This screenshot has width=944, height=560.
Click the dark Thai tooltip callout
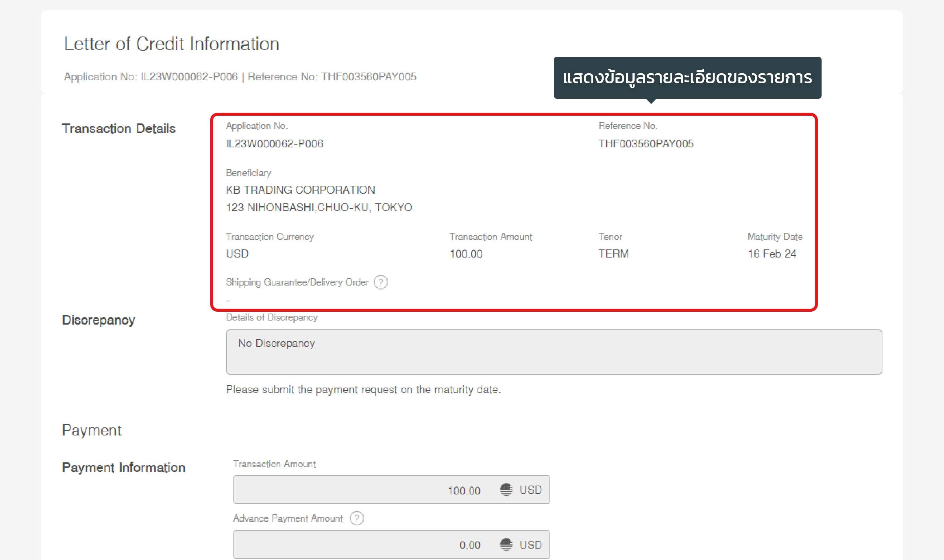tap(687, 78)
